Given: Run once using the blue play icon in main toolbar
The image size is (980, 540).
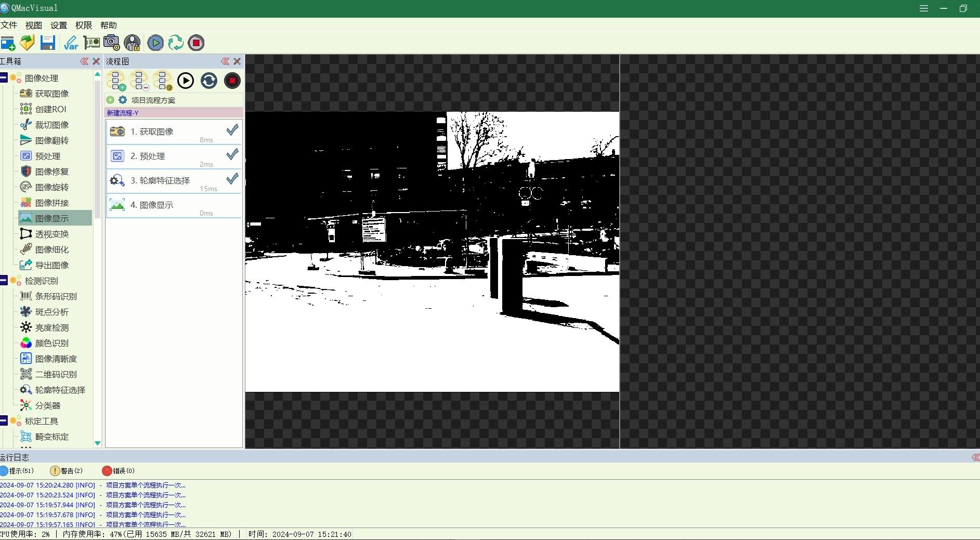Looking at the screenshot, I should 155,43.
